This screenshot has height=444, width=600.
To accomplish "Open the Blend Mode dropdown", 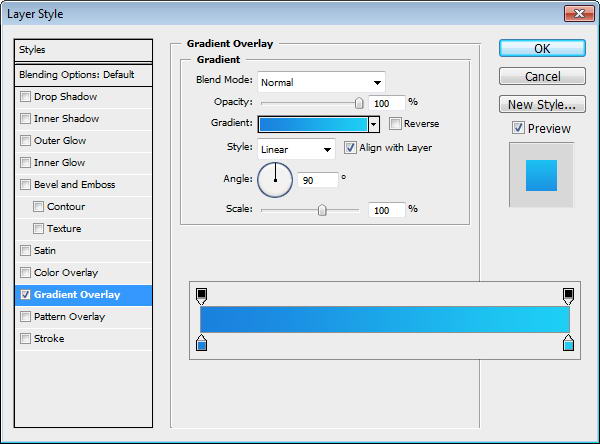I will coord(321,82).
